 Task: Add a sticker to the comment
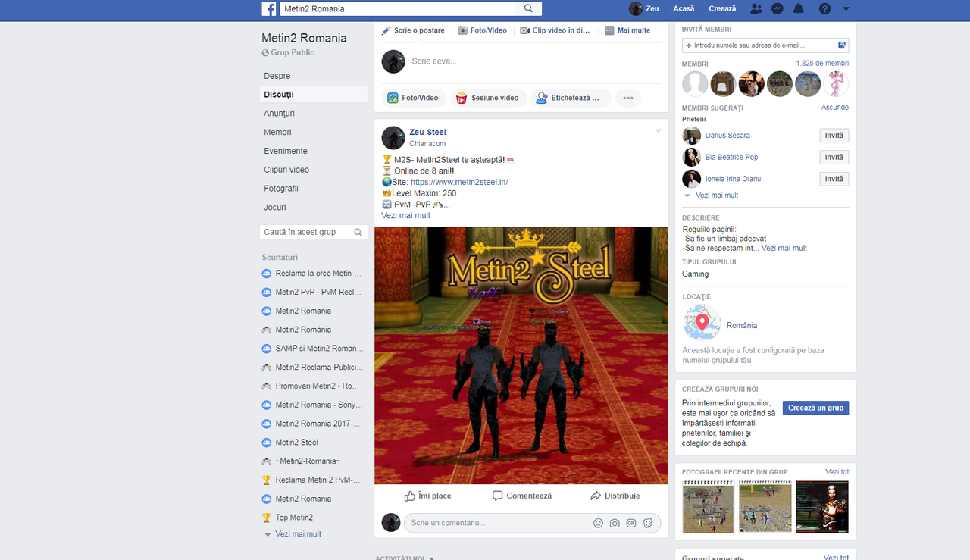tap(648, 523)
